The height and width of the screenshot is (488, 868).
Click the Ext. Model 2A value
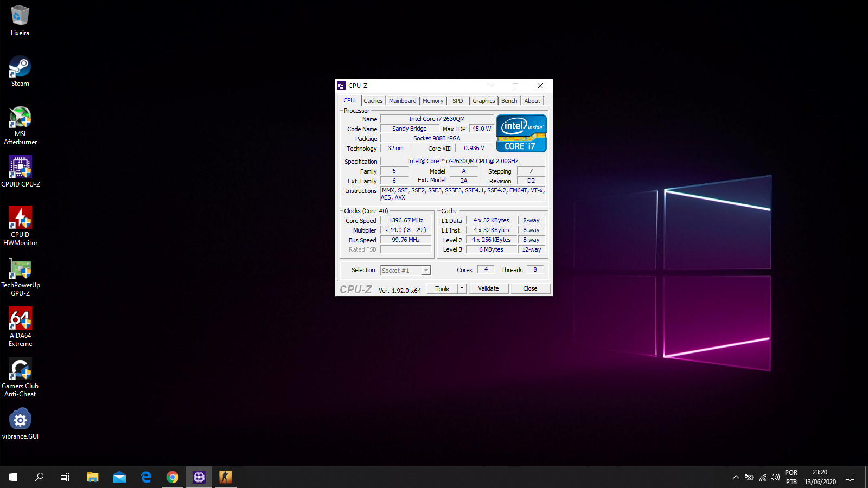click(x=464, y=181)
